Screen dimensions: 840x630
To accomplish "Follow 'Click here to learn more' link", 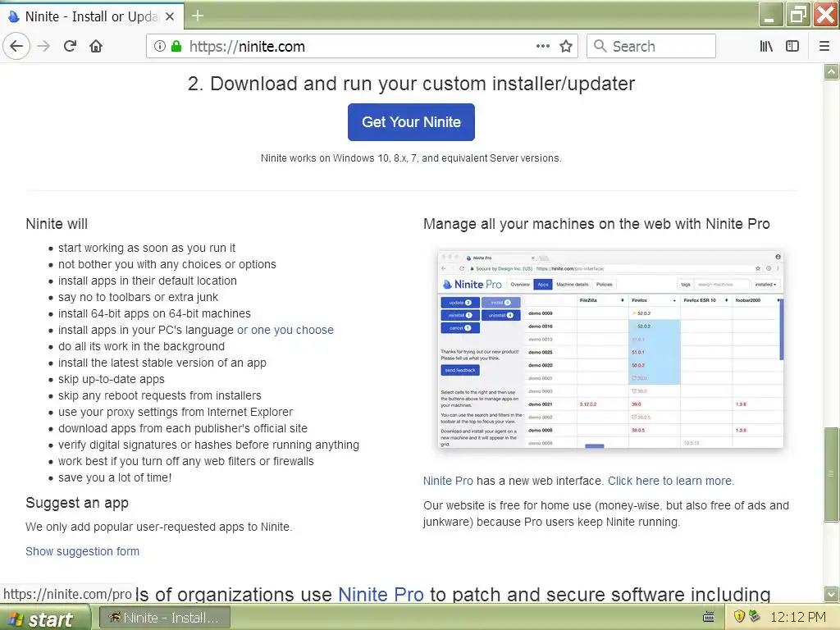I will pyautogui.click(x=671, y=481).
